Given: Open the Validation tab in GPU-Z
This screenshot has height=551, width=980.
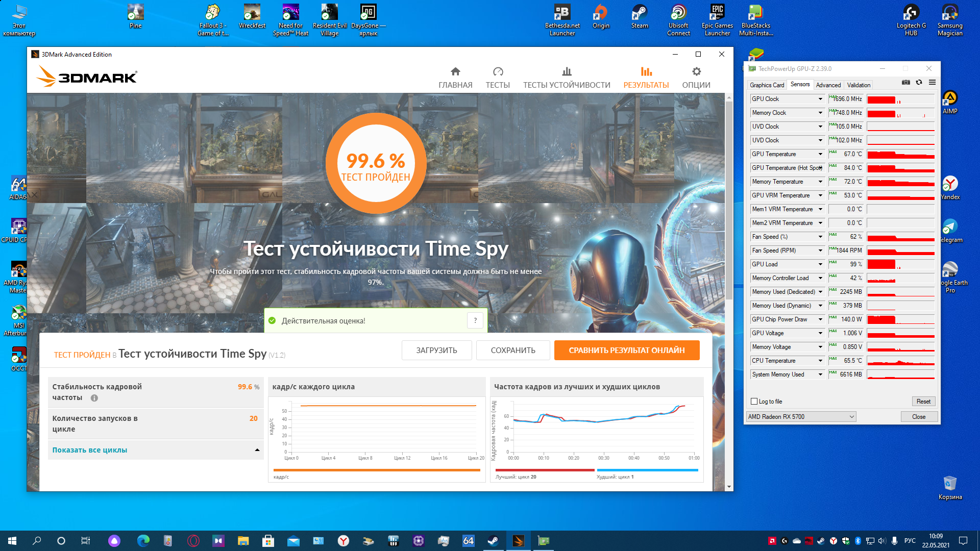Looking at the screenshot, I should click(859, 85).
